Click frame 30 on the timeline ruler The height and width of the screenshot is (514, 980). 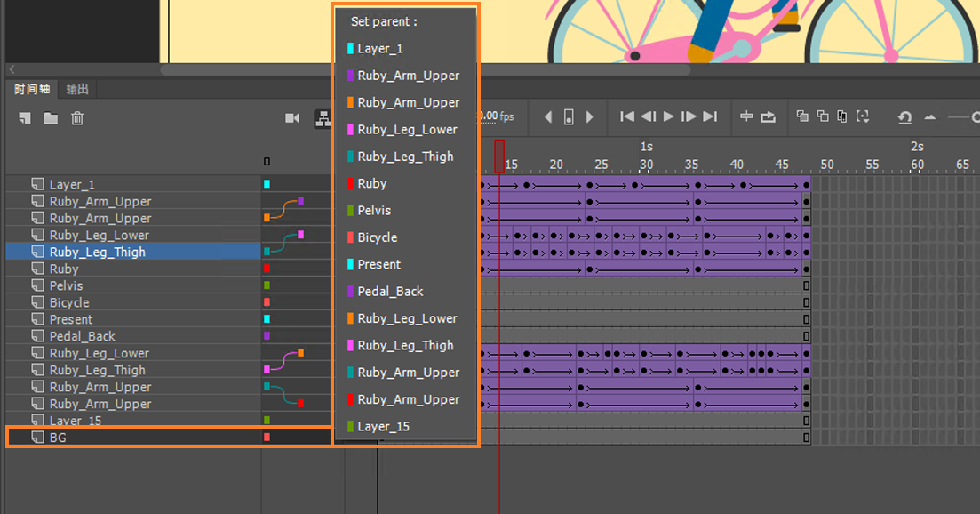646,165
